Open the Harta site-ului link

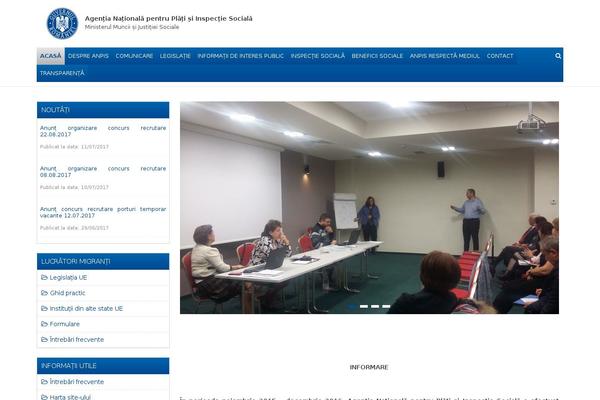click(70, 397)
